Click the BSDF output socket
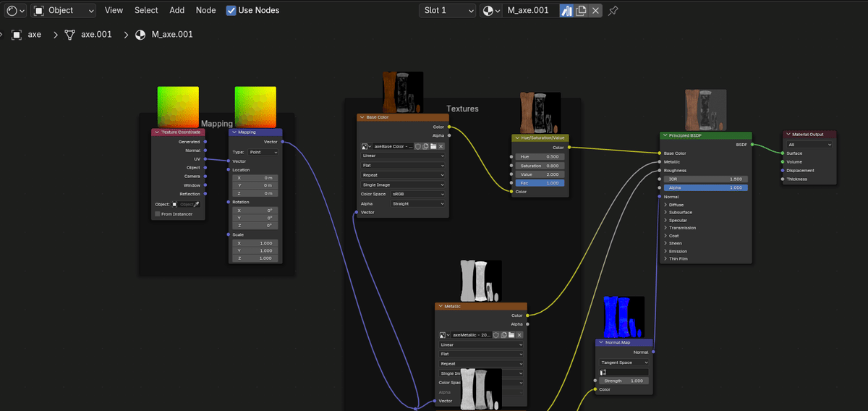The width and height of the screenshot is (868, 411). (x=752, y=145)
